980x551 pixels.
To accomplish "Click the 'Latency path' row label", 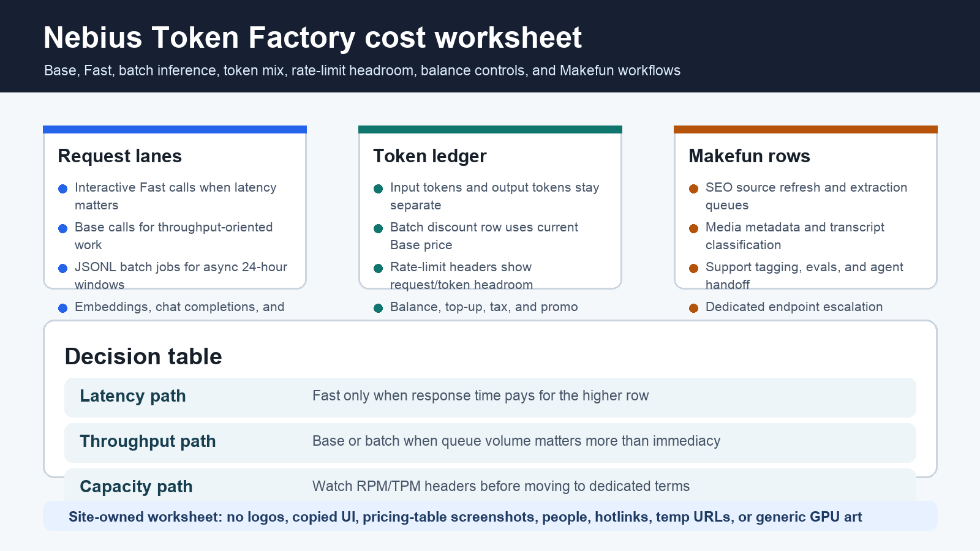I will pyautogui.click(x=133, y=396).
